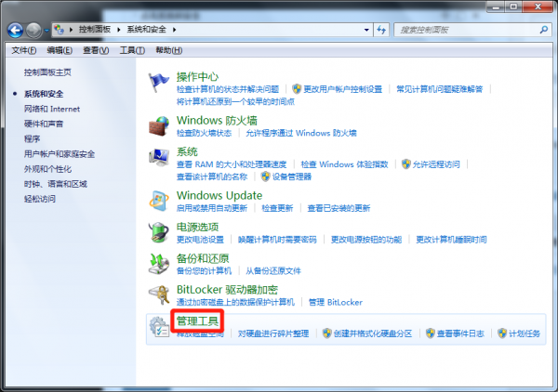The height and width of the screenshot is (392, 558).
Task: Click shield icon beside 创建并格式化硬盘分区
Action: (326, 333)
